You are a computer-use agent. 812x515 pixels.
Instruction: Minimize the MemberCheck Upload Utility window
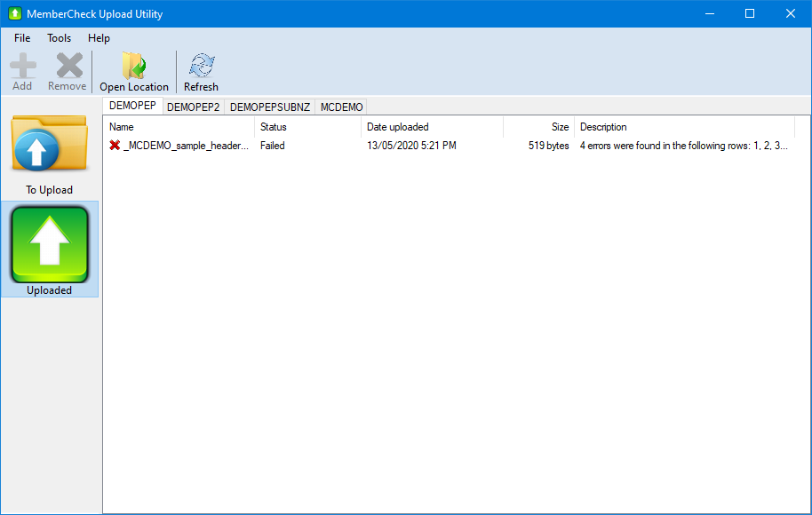pos(710,13)
